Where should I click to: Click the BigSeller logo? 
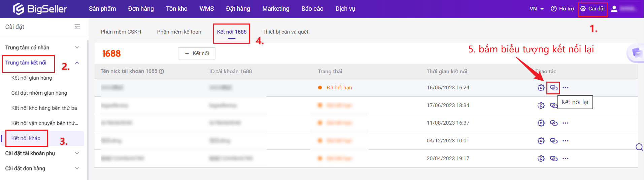(x=40, y=9)
